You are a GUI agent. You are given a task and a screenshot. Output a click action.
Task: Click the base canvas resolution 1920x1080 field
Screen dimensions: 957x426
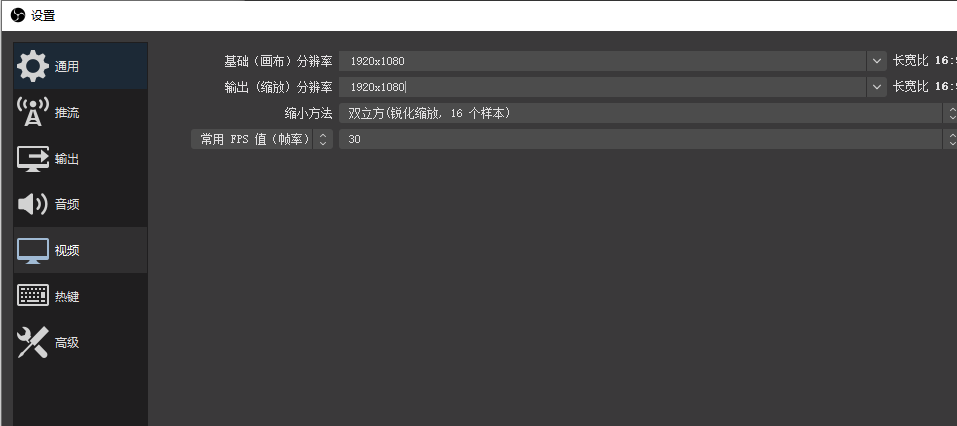tap(603, 61)
